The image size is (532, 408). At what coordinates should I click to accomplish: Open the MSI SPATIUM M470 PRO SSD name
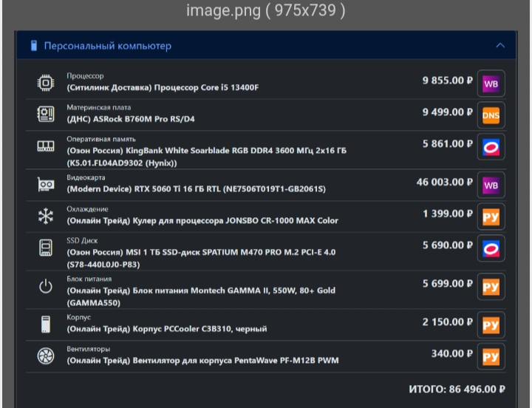tap(201, 258)
